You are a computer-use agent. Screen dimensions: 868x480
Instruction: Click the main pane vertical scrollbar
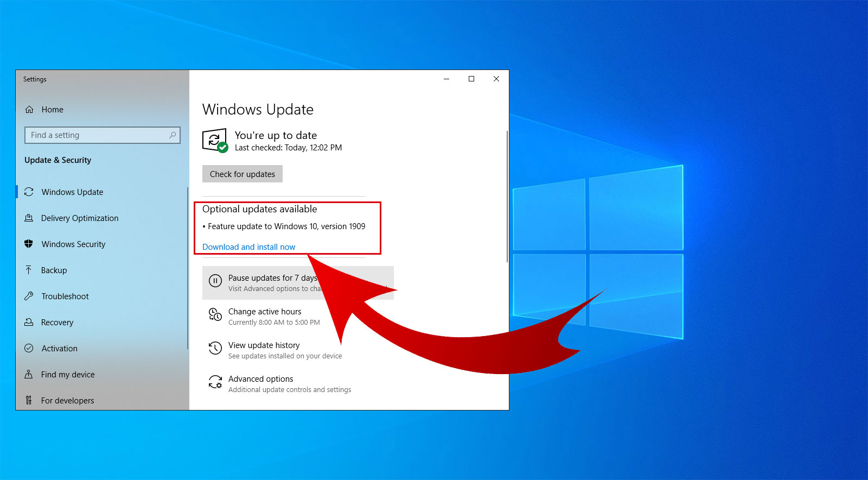point(507,195)
